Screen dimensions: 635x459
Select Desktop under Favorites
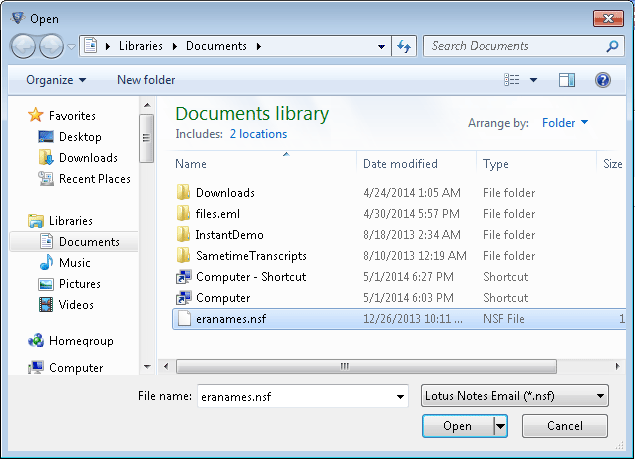tap(69, 137)
